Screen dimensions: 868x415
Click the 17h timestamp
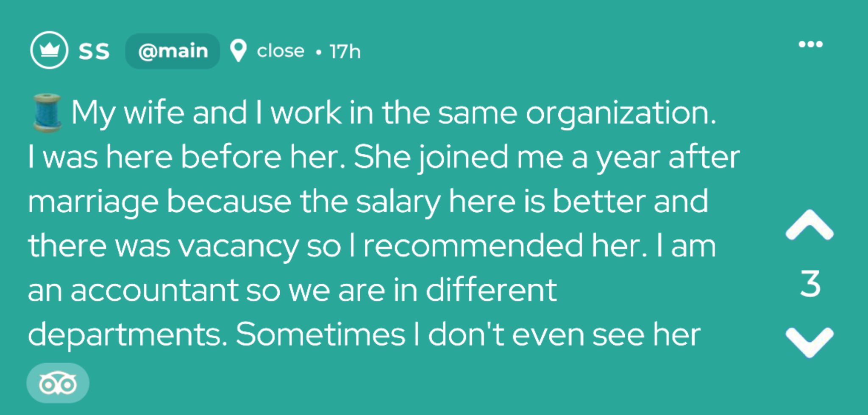coord(345,52)
